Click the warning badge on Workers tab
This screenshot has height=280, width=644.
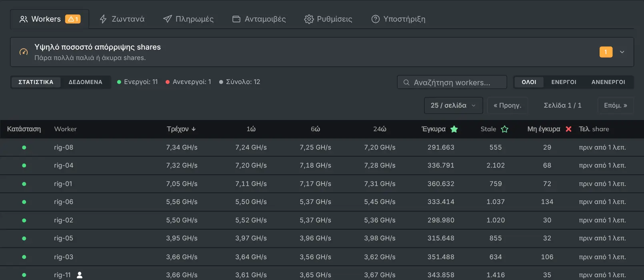pos(73,19)
